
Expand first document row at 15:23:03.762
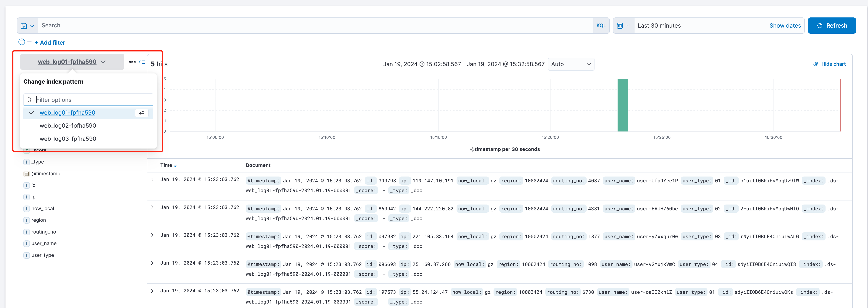[x=152, y=179]
